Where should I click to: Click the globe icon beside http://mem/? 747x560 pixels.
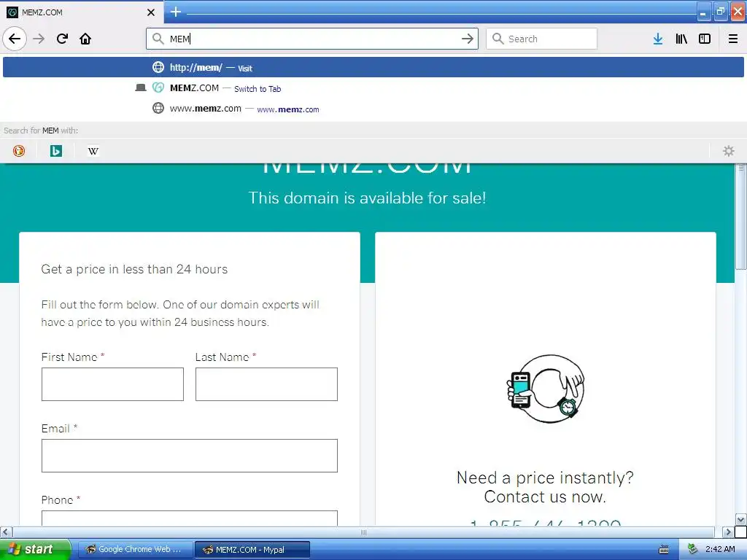158,67
